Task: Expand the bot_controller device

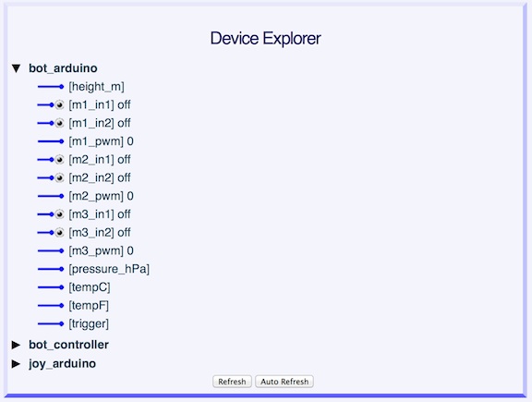Action: coord(16,345)
